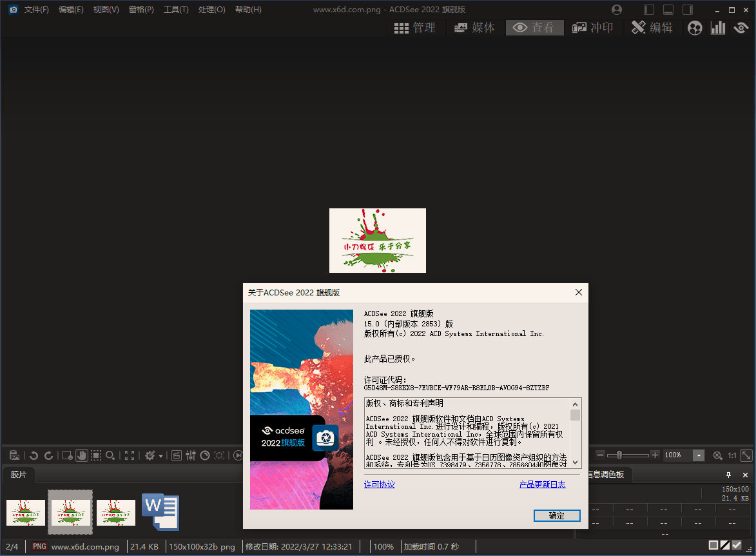The width and height of the screenshot is (756, 556).
Task: Select the Pan (hand) tool in the viewer toolbar
Action: (82, 455)
